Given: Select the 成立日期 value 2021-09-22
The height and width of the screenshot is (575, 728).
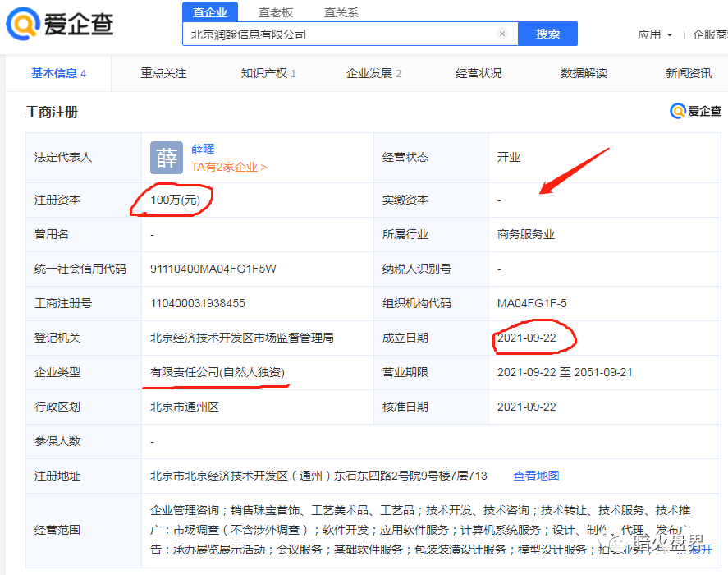Looking at the screenshot, I should point(526,338).
